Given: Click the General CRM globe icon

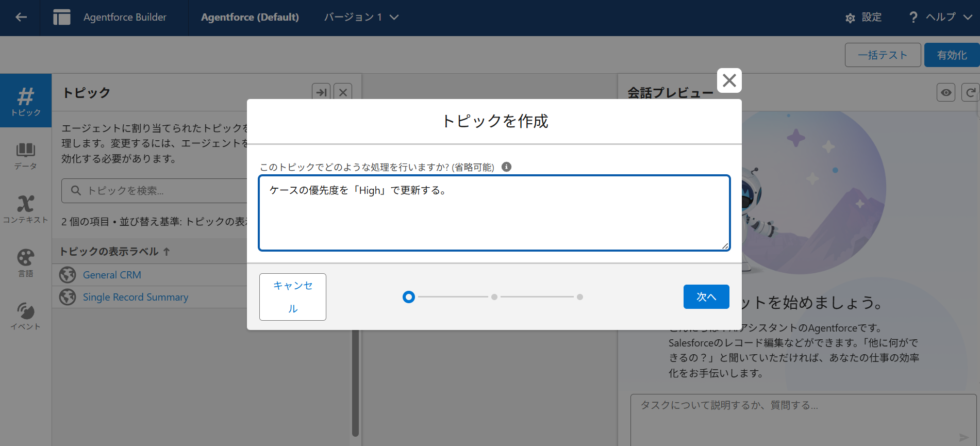Looking at the screenshot, I should coord(68,275).
